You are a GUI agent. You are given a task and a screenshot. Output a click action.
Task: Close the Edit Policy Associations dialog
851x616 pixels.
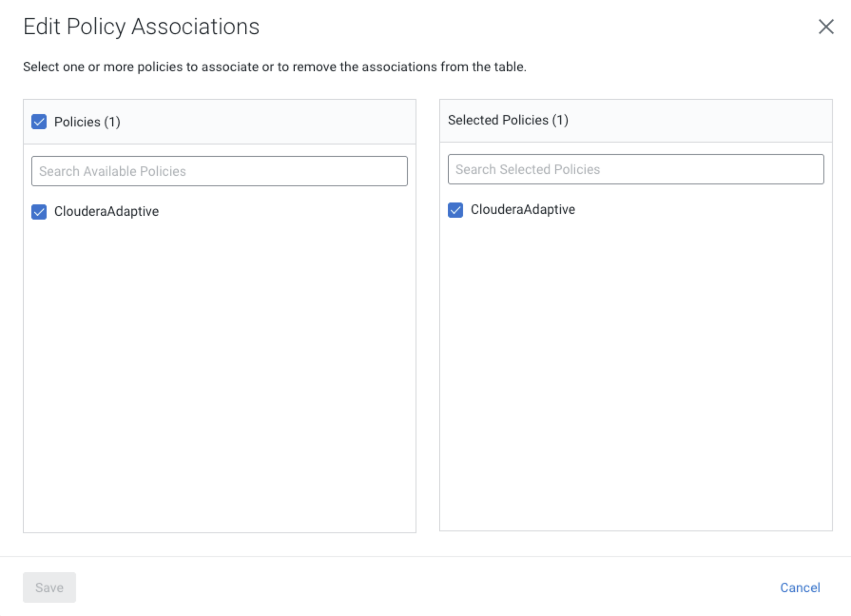click(x=826, y=27)
